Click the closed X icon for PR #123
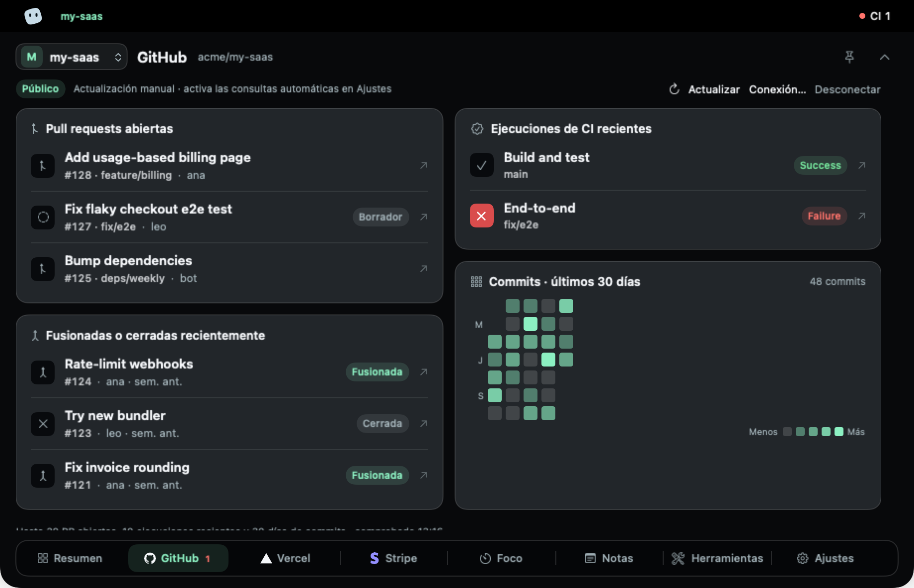 coord(43,424)
